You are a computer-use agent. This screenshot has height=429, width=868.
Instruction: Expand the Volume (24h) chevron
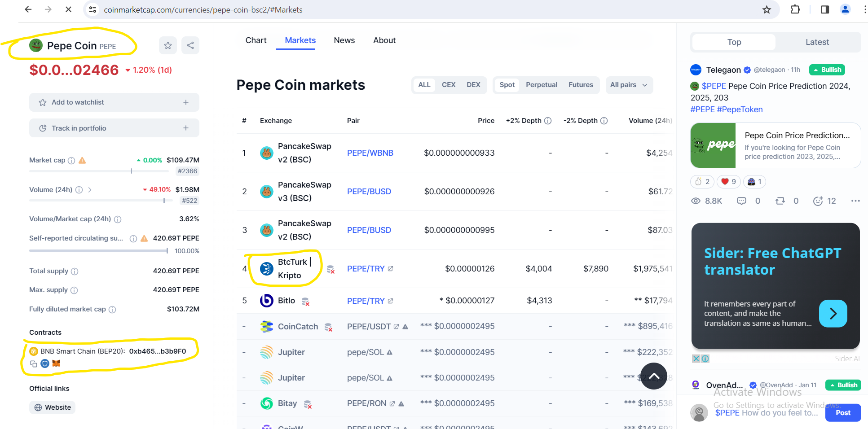(x=90, y=190)
